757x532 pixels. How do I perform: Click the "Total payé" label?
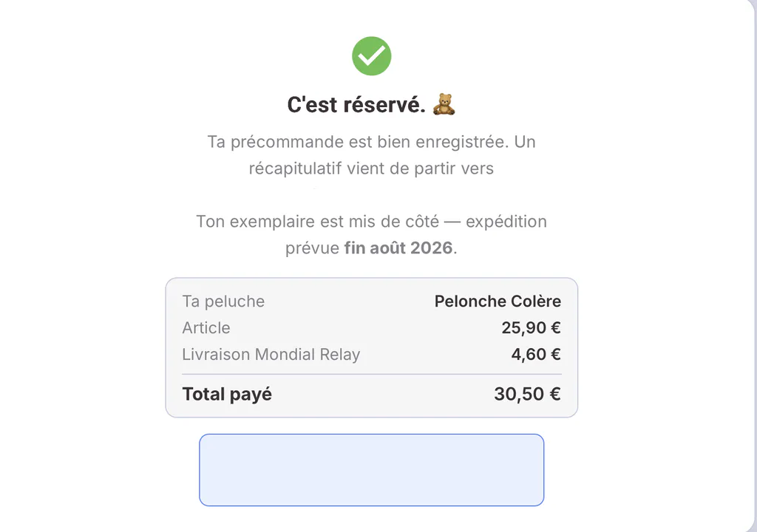tap(227, 394)
